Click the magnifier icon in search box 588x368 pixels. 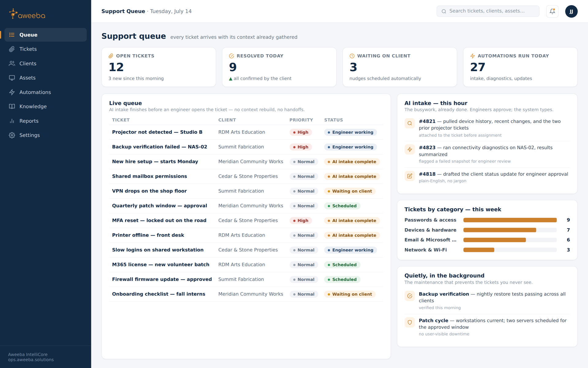(x=444, y=11)
